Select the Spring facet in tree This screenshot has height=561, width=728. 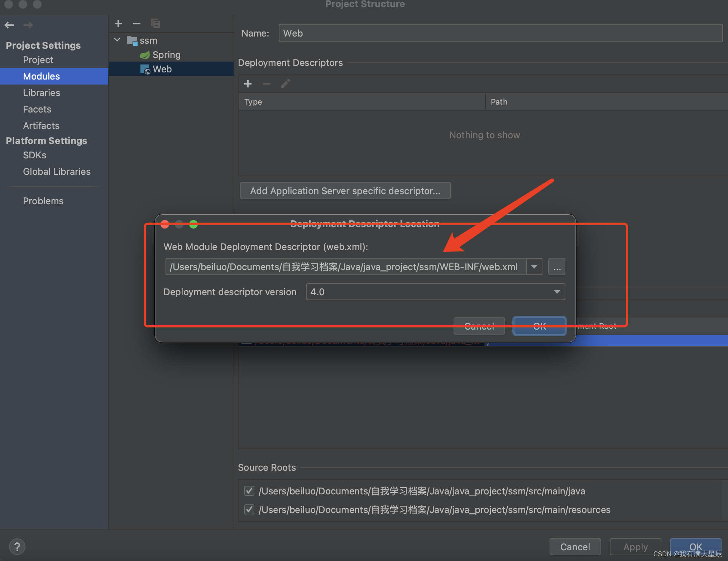[x=166, y=55]
